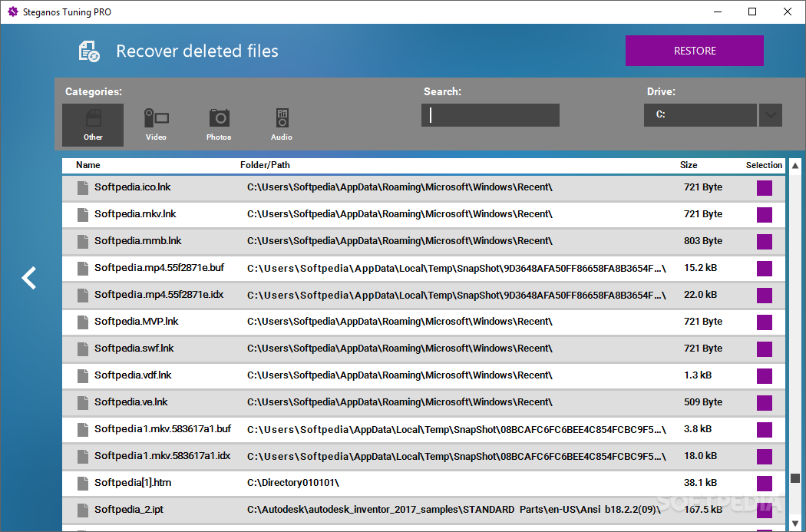Click file icon of Softpedia.MVP.lnk

coord(83,322)
